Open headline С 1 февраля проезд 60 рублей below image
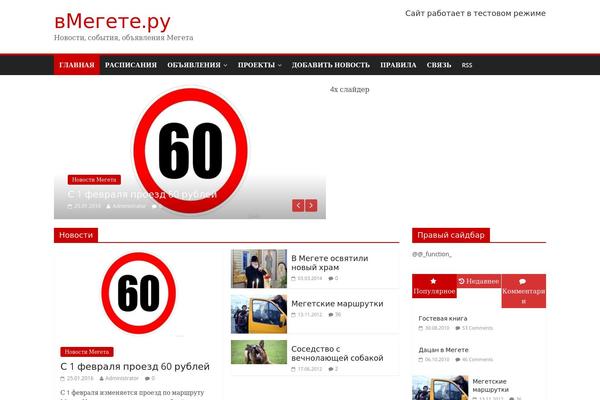The image size is (600, 400). click(135, 366)
